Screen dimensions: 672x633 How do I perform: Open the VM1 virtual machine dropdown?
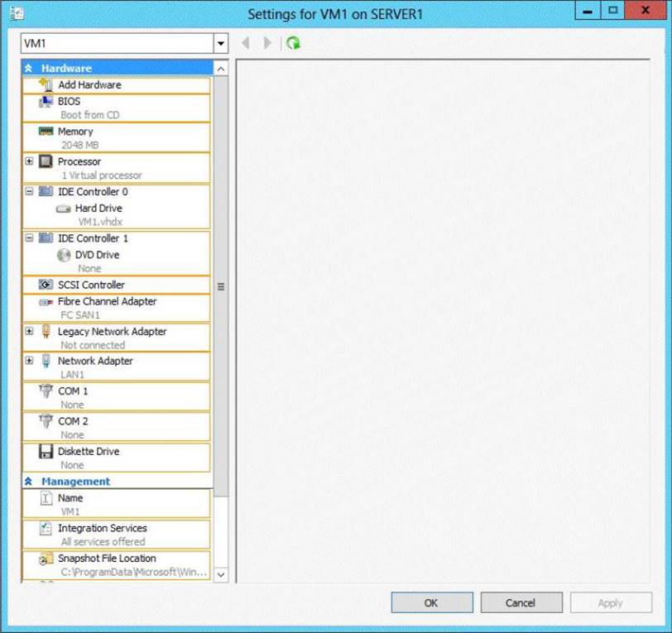click(220, 43)
